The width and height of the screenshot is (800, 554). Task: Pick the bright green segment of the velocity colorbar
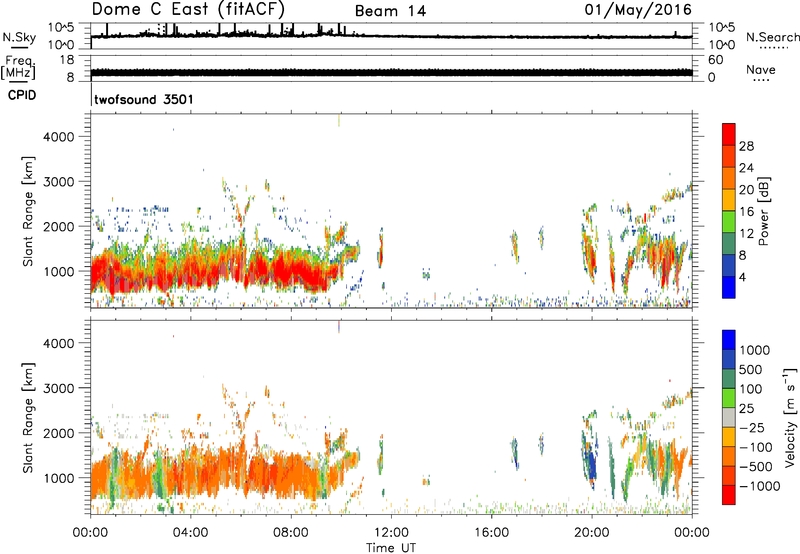click(x=729, y=398)
